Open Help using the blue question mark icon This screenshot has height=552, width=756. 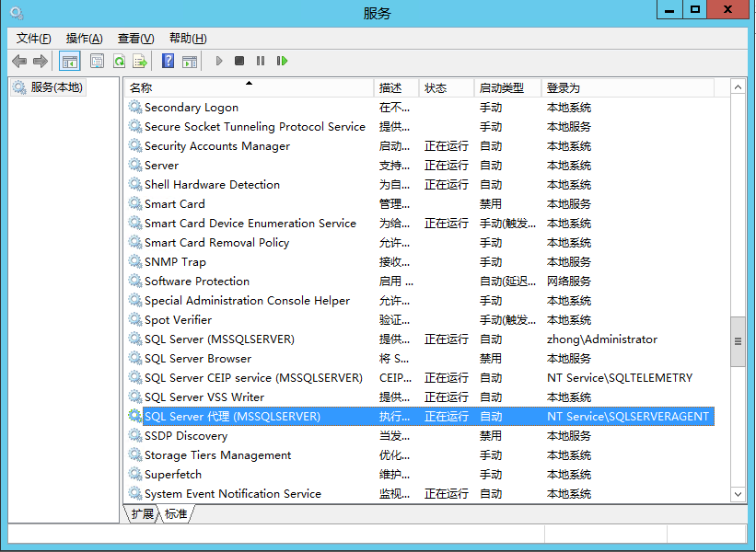[169, 61]
